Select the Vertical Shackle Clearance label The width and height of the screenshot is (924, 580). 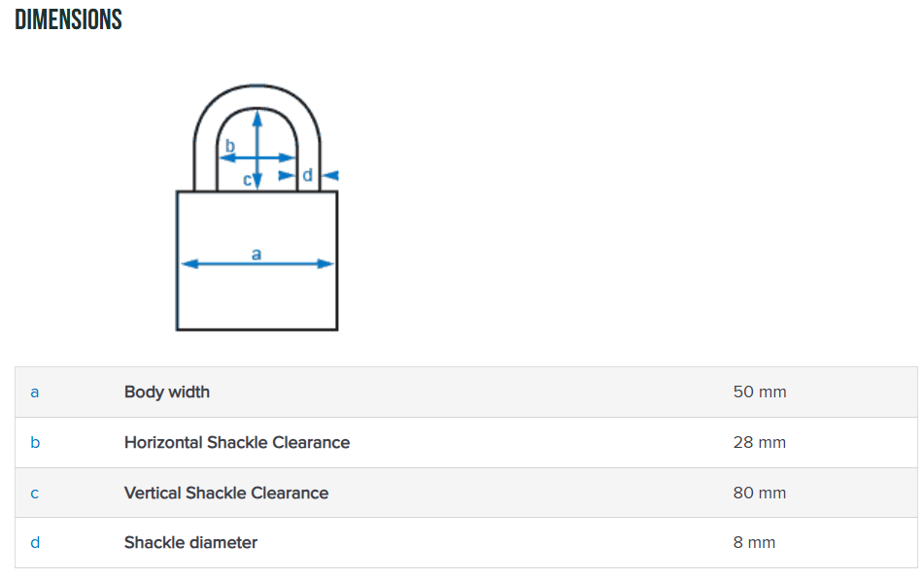click(x=226, y=494)
